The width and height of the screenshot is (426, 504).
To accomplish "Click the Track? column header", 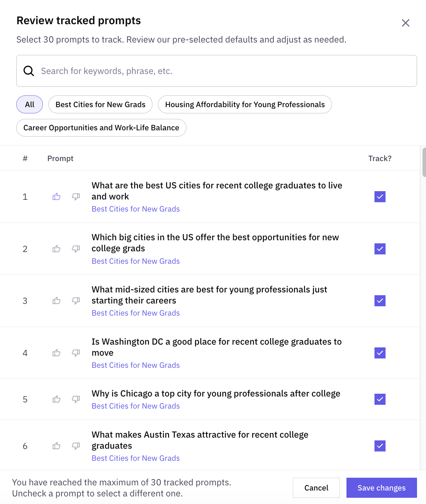I will coord(380,158).
